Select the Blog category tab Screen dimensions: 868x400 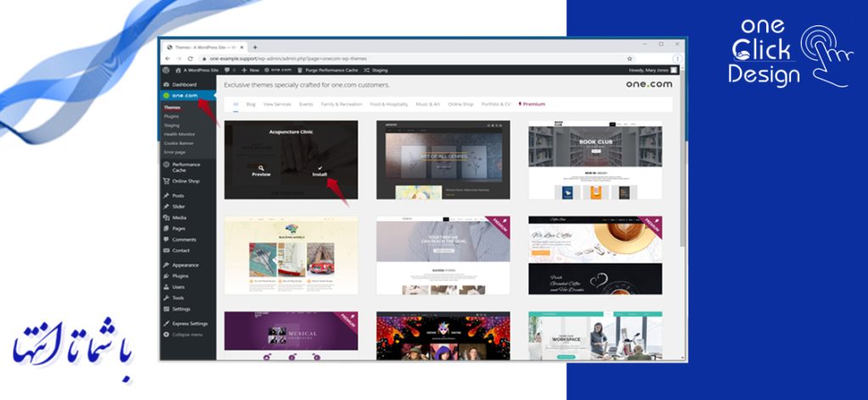tap(251, 104)
